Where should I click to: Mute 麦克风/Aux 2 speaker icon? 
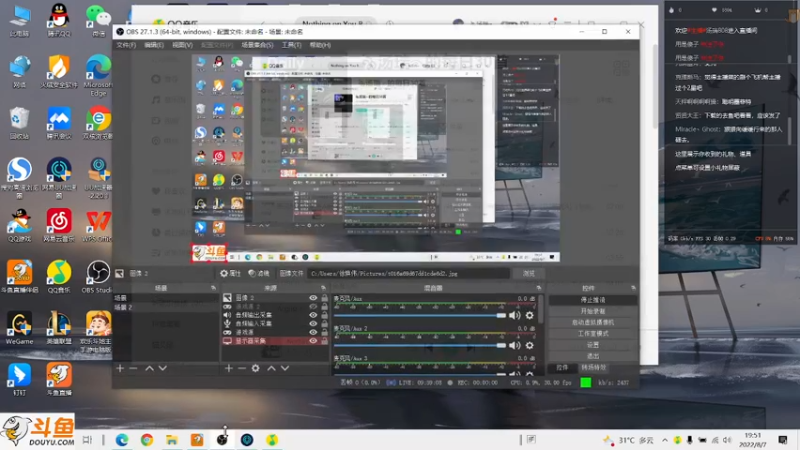click(x=514, y=345)
